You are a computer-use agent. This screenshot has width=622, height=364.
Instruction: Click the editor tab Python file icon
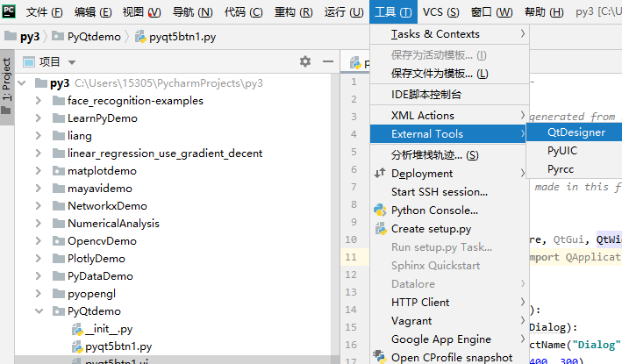tap(355, 62)
